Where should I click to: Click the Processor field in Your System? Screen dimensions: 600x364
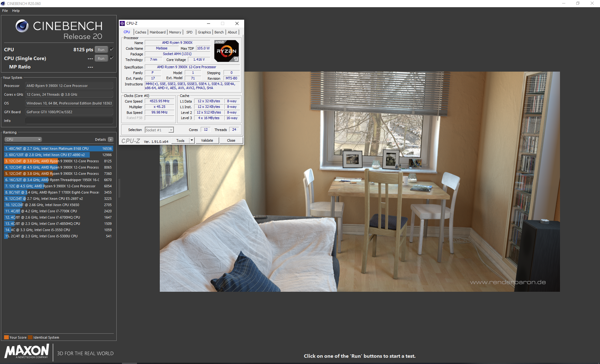pyautogui.click(x=69, y=86)
